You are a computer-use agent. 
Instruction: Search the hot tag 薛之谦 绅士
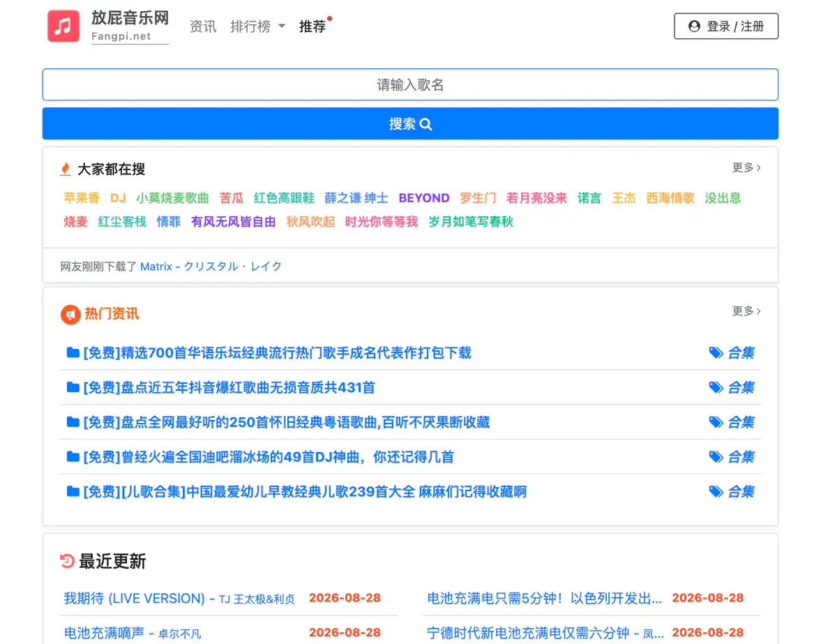356,198
